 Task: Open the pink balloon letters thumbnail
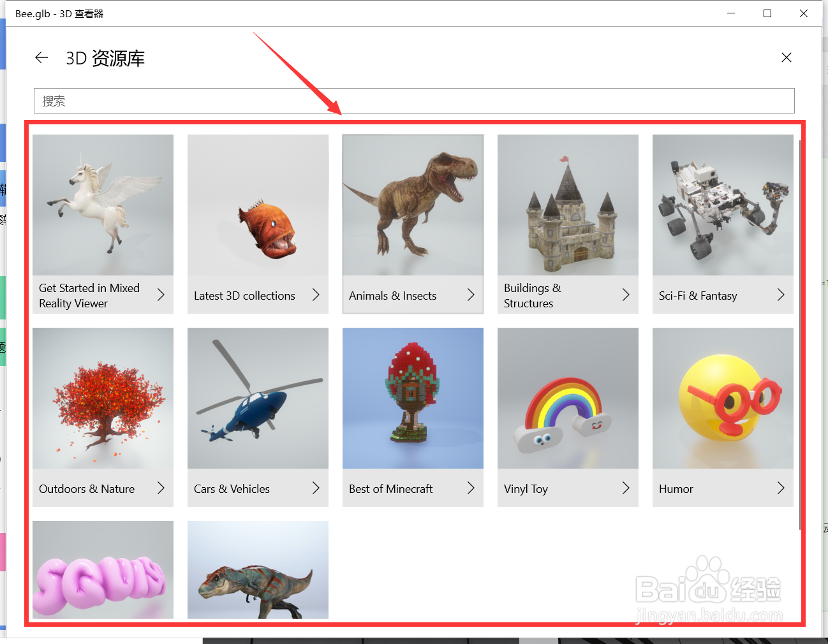[x=103, y=569]
